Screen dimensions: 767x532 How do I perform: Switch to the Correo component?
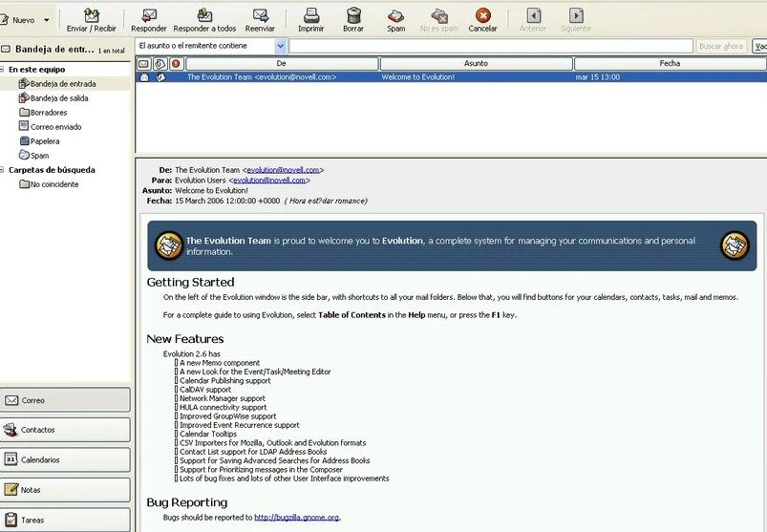pyautogui.click(x=65, y=400)
